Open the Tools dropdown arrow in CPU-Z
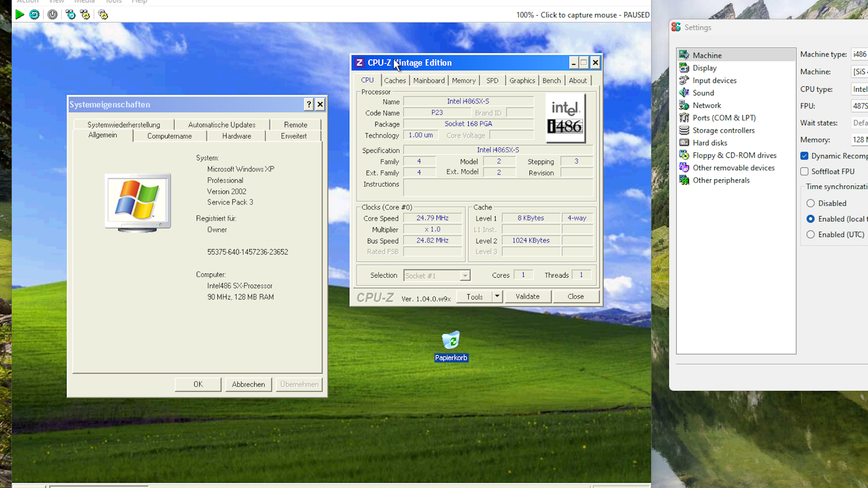 pos(496,296)
